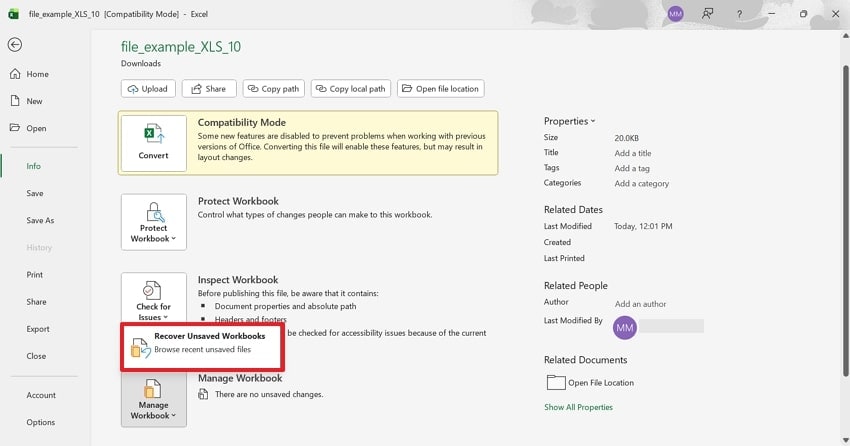Convert the file out of Compatibility Mode
This screenshot has width=850, height=446.
click(153, 143)
